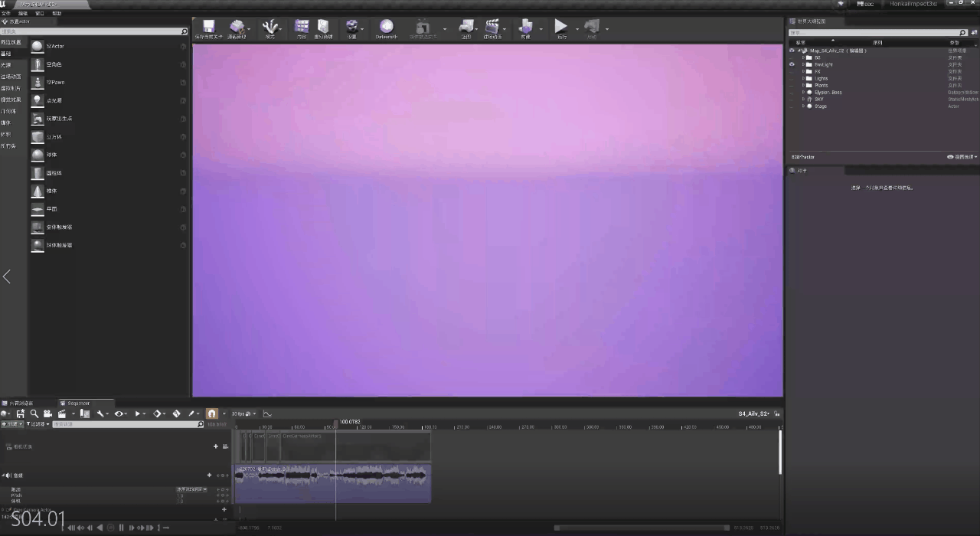980x536 pixels.
Task: Open the 窗口 (Window) menu
Action: pos(40,13)
